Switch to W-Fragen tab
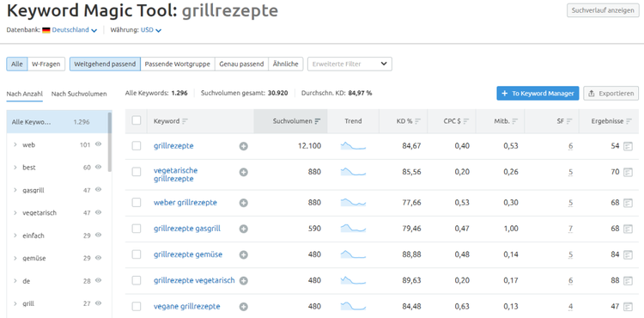 [46, 64]
